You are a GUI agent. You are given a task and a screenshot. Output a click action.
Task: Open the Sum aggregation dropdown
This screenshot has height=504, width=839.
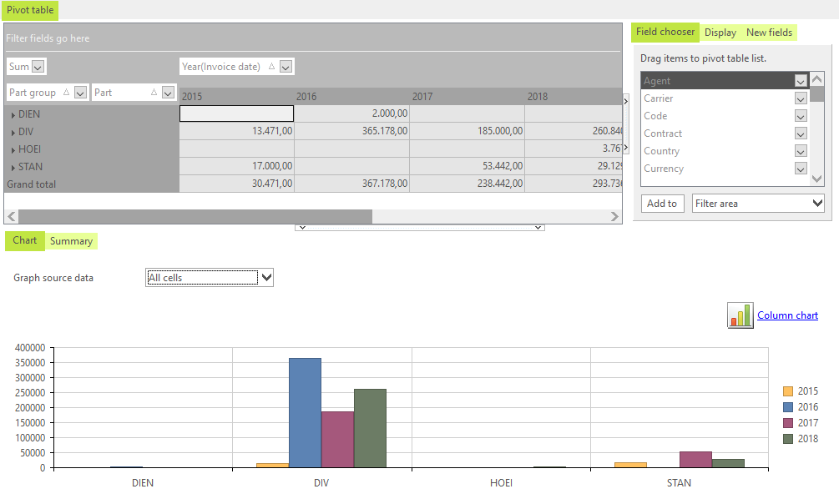click(38, 66)
